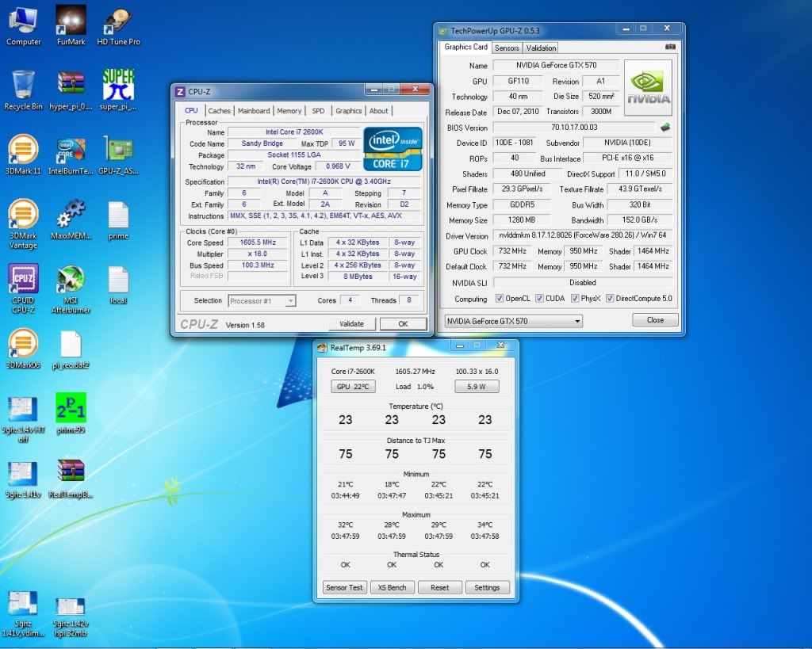
Task: Open HD Tune Pro shortcut
Action: [119, 26]
